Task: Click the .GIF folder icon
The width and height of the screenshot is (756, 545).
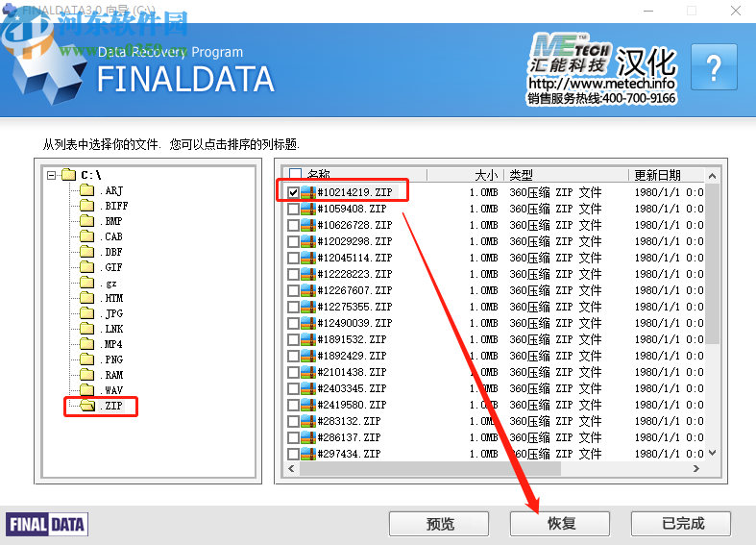Action: coord(87,267)
